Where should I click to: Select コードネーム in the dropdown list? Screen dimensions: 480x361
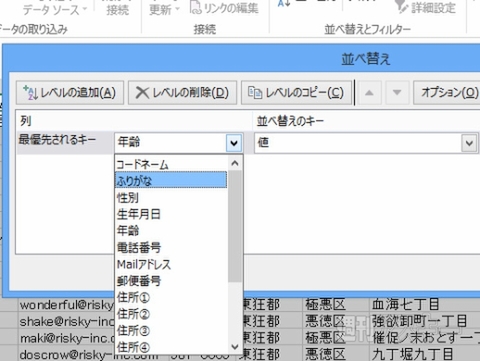(171, 164)
